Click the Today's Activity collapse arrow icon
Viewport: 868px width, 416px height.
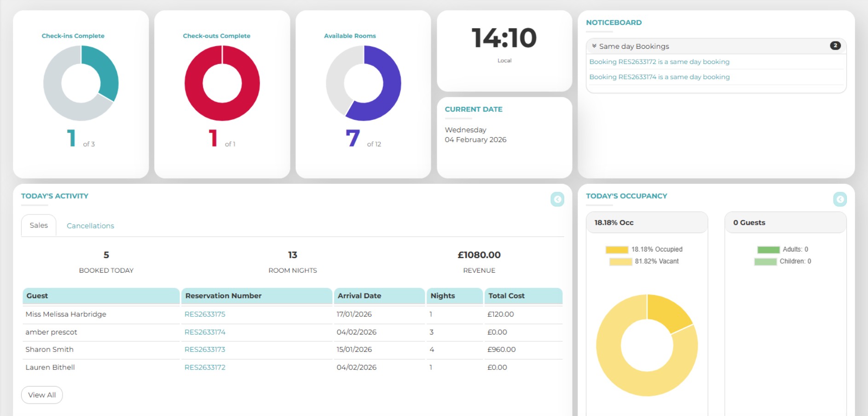pyautogui.click(x=557, y=199)
